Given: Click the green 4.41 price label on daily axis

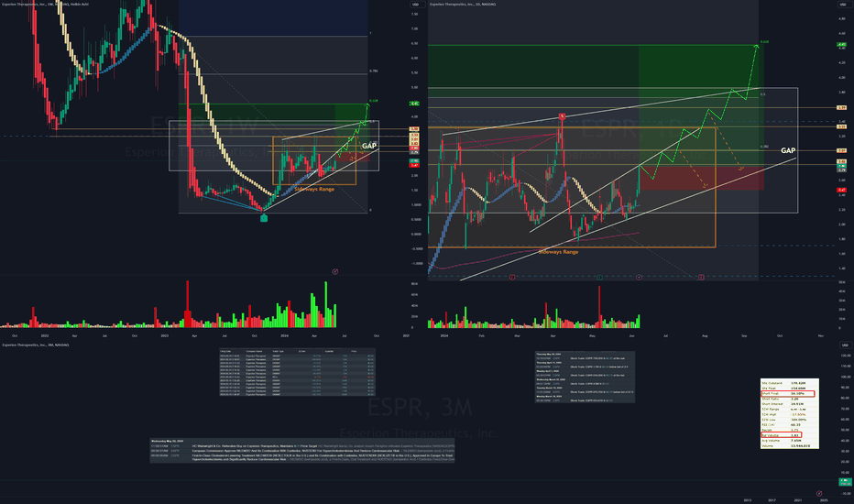Looking at the screenshot, I should click(841, 45).
